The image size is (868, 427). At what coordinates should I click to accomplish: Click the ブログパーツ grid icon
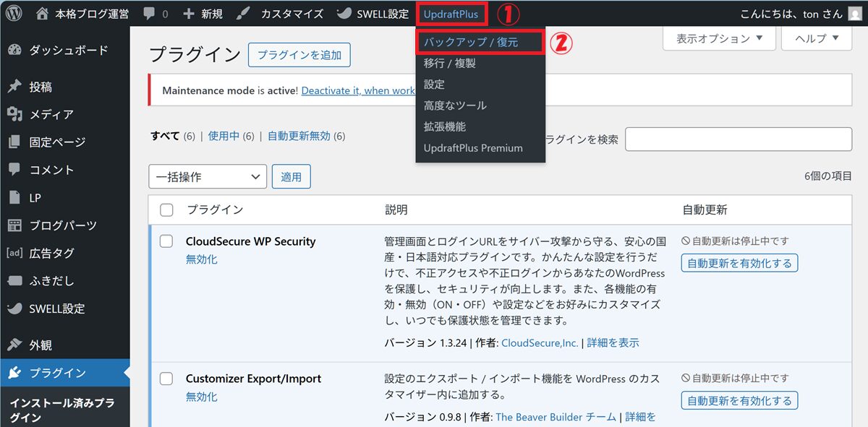pos(14,225)
